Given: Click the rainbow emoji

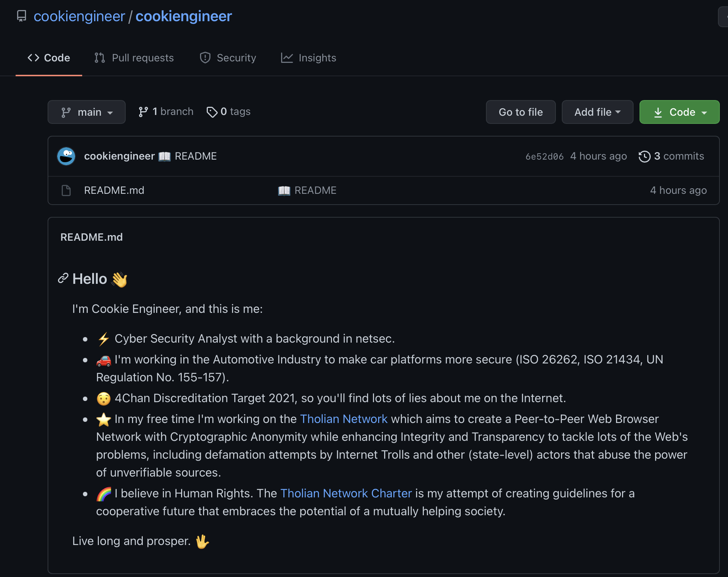Looking at the screenshot, I should coord(104,494).
